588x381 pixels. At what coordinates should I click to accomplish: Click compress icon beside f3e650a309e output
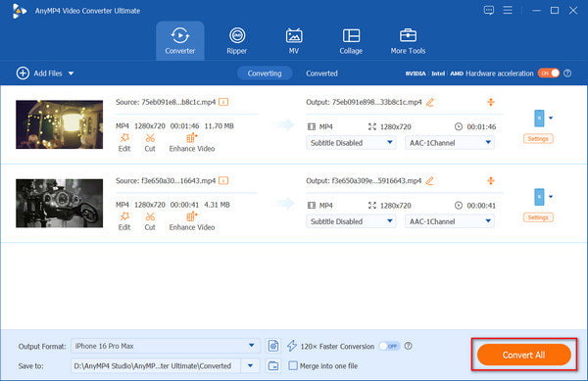click(x=491, y=180)
